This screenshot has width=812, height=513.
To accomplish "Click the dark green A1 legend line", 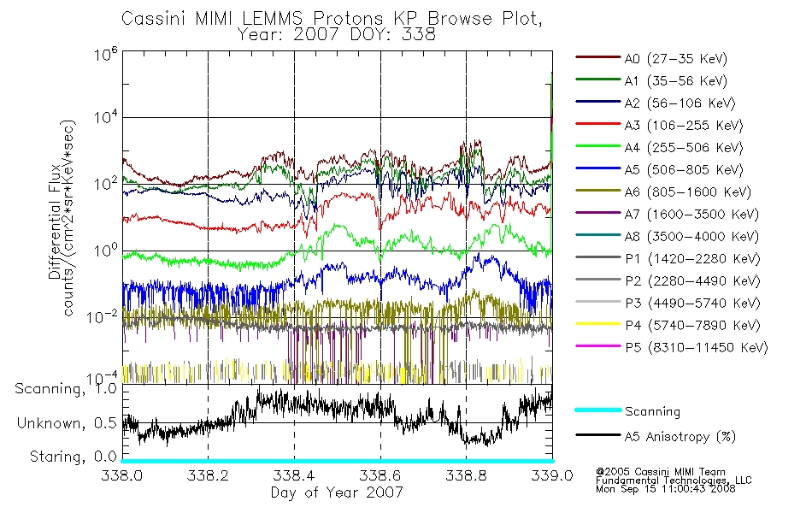I will coord(598,80).
